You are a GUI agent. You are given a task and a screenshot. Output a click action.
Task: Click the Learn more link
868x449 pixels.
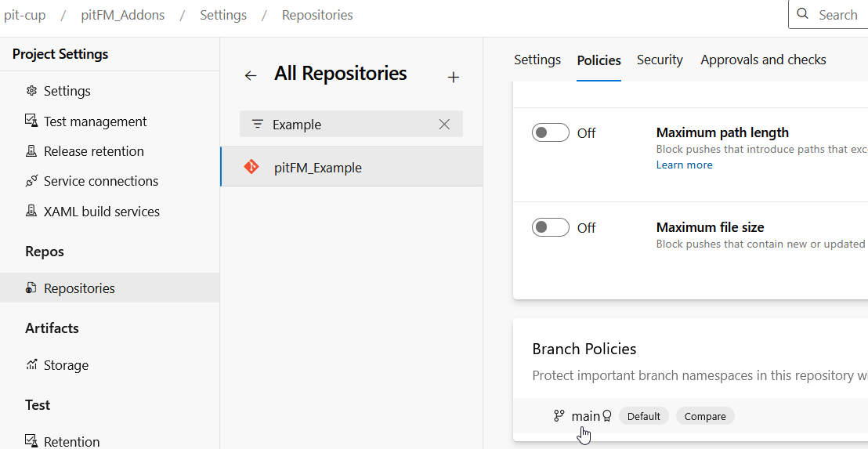[x=684, y=165]
